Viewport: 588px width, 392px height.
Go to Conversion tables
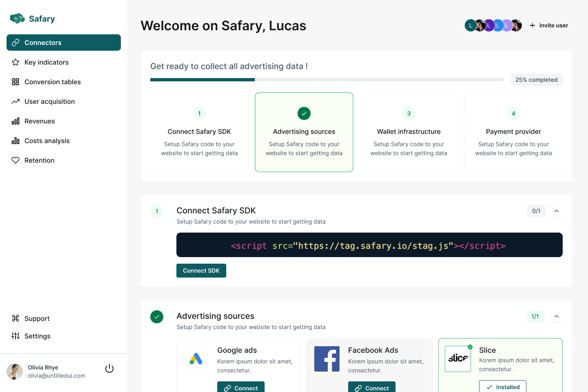click(x=64, y=82)
